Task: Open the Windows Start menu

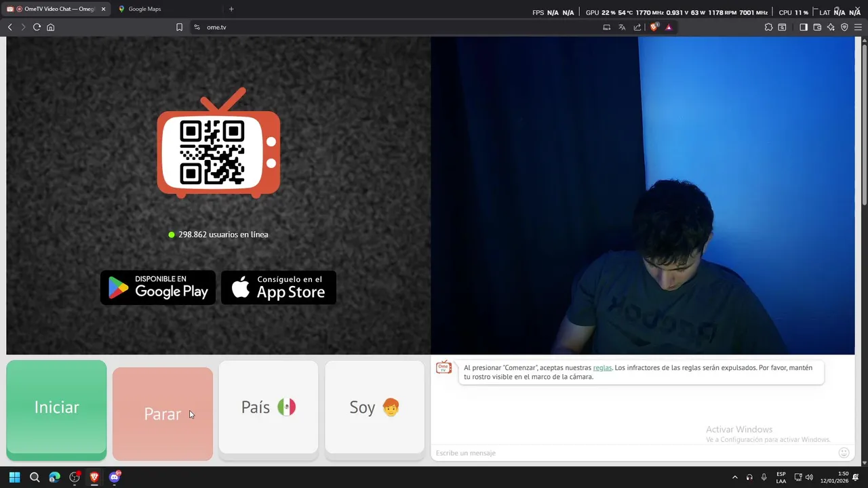Action: (x=14, y=477)
